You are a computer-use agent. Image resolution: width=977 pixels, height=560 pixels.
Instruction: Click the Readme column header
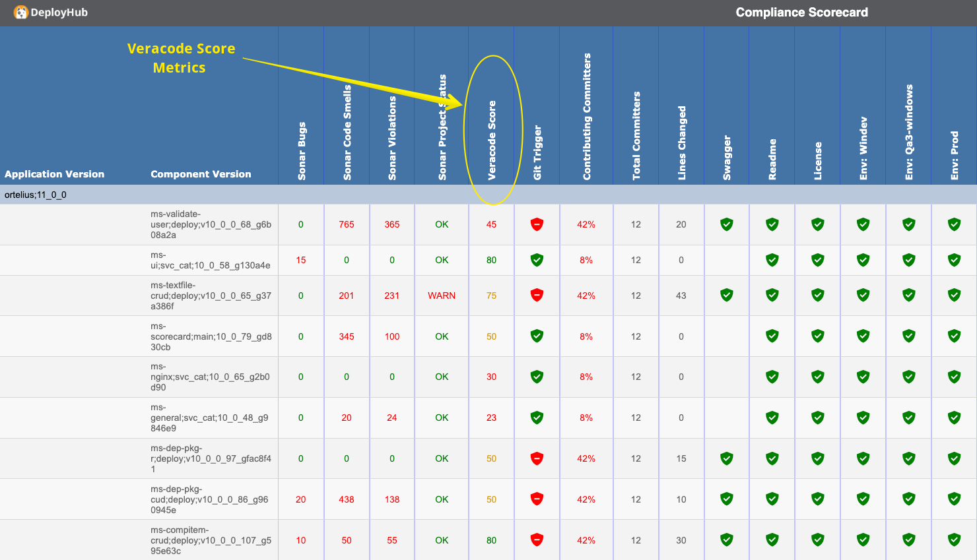coord(772,160)
